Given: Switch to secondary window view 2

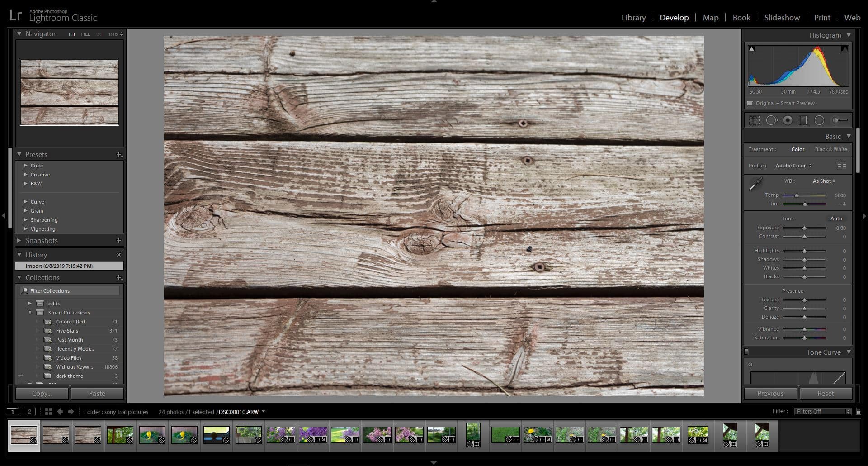Looking at the screenshot, I should pyautogui.click(x=29, y=412).
